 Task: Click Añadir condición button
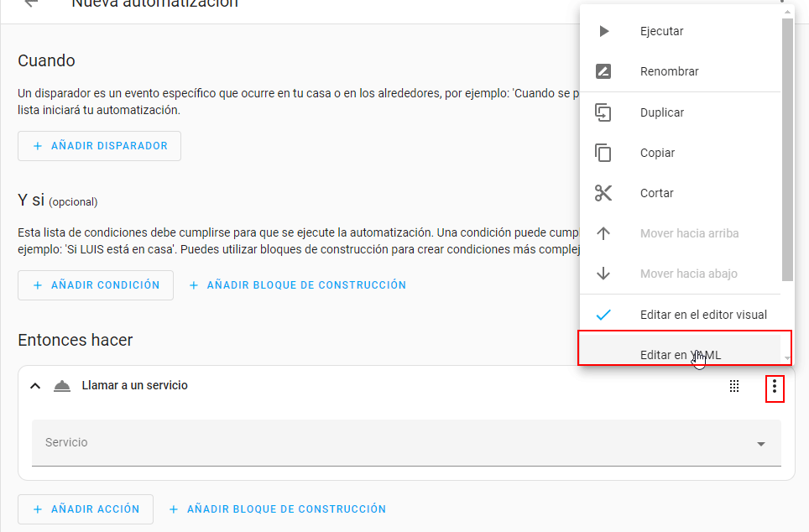coord(96,285)
